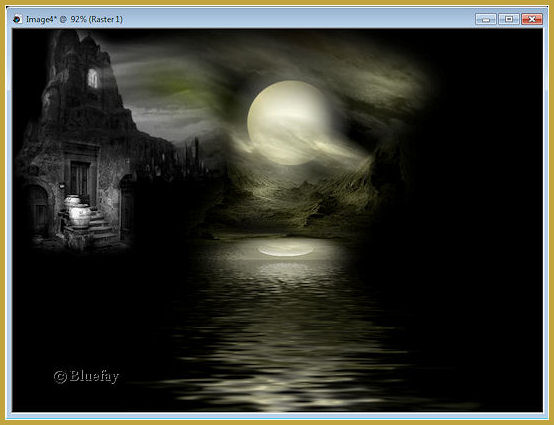Click the Image4 @ 92% (Raster 1) title text
This screenshot has width=554, height=425.
[74, 19]
